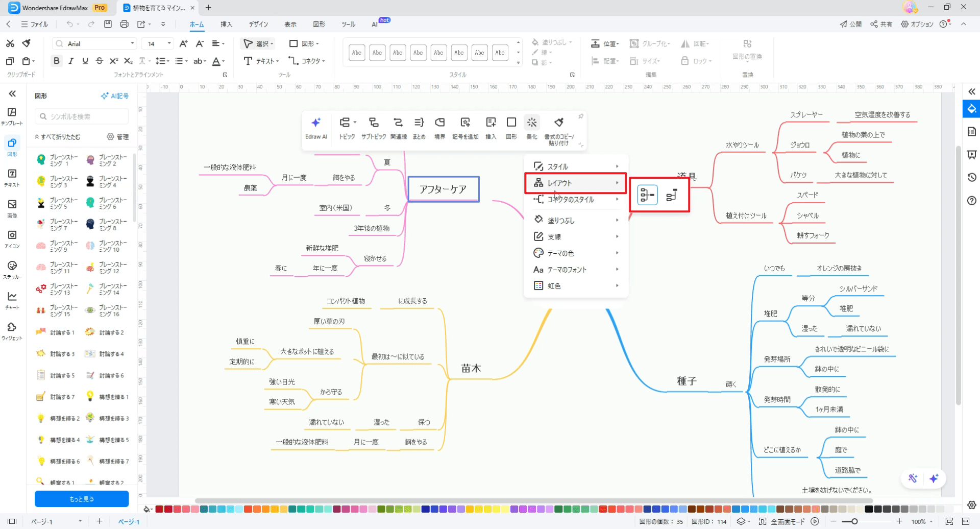Open the 塗りつぶし context menu entry
Image resolution: width=980 pixels, height=529 pixels.
click(x=576, y=220)
